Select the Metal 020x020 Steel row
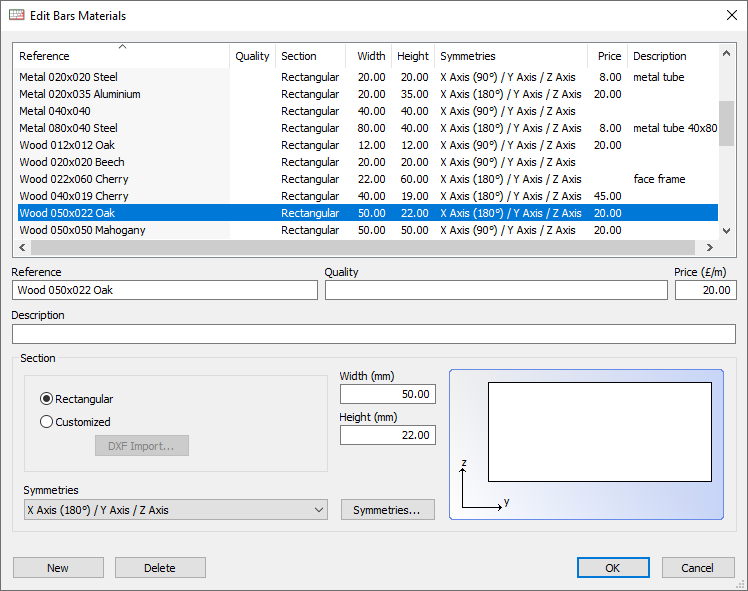 point(368,77)
